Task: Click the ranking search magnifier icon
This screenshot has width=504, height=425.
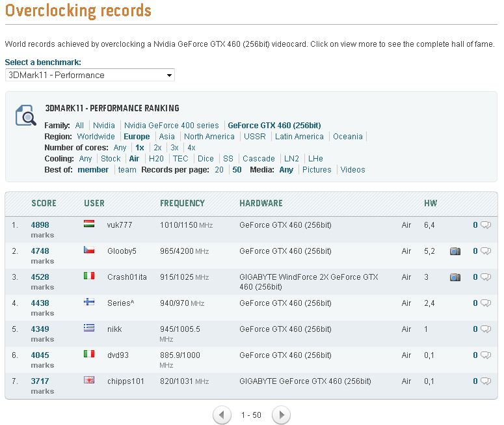Action: [26, 115]
